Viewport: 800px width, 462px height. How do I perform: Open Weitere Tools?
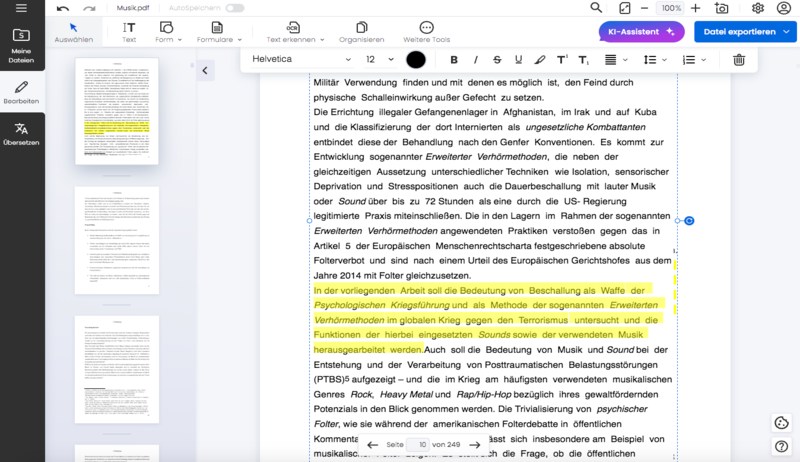427,32
